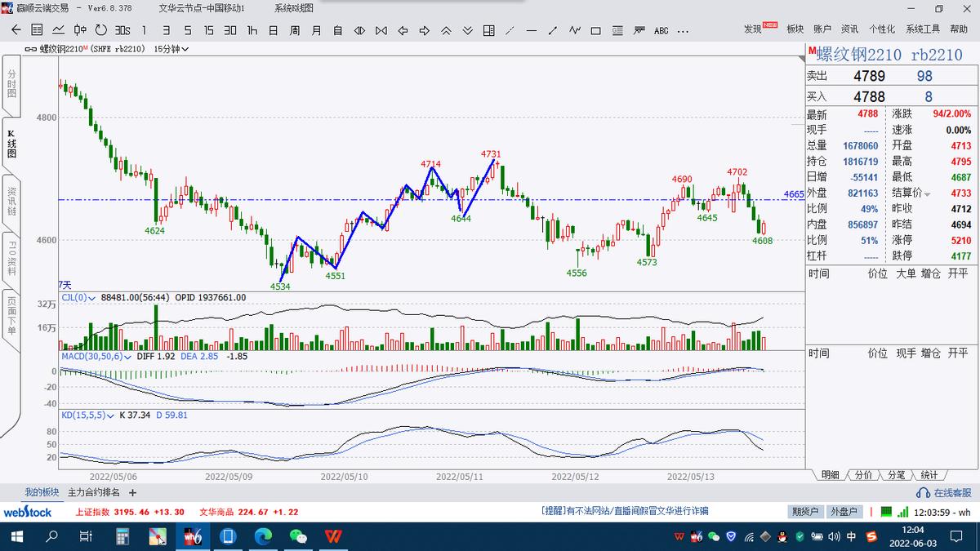Click the back arrow in the toolbar
This screenshot has height=551, width=980.
pyautogui.click(x=16, y=30)
